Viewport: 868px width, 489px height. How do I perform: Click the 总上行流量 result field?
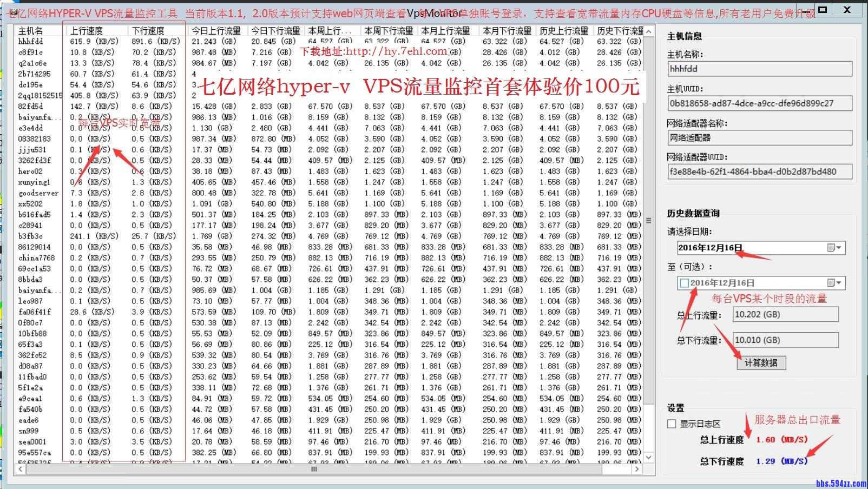(x=785, y=314)
